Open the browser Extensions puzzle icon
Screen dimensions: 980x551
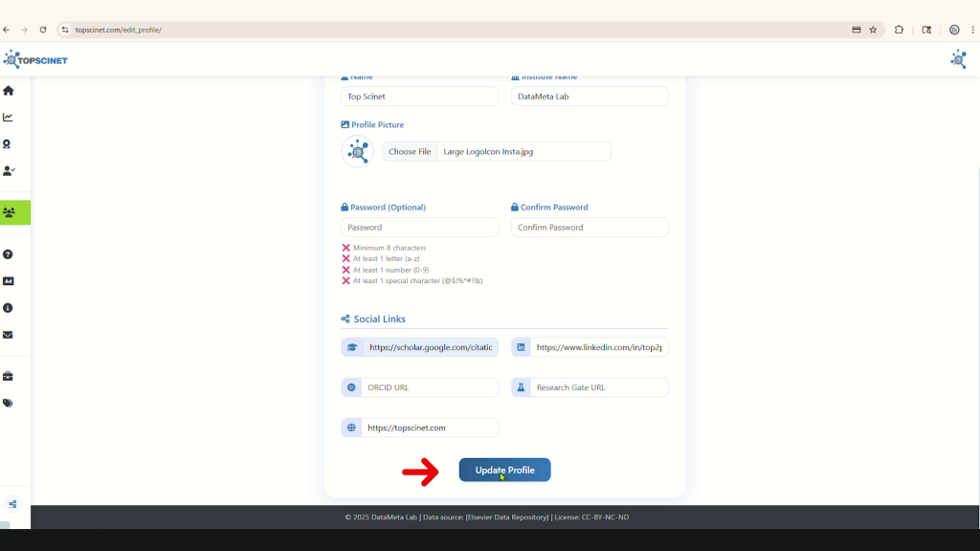point(899,30)
